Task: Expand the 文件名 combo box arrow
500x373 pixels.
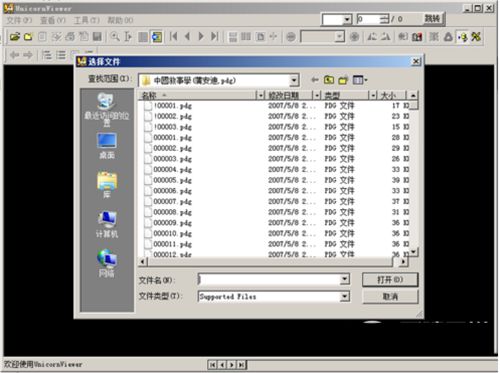Action: tap(345, 279)
